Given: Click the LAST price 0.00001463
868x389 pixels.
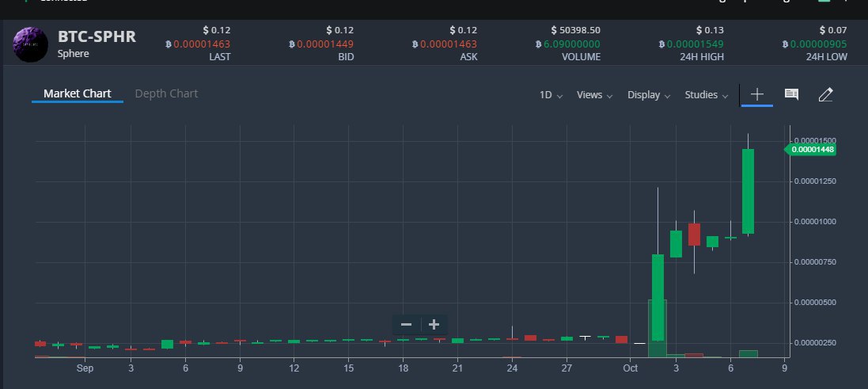Looking at the screenshot, I should tap(202, 44).
